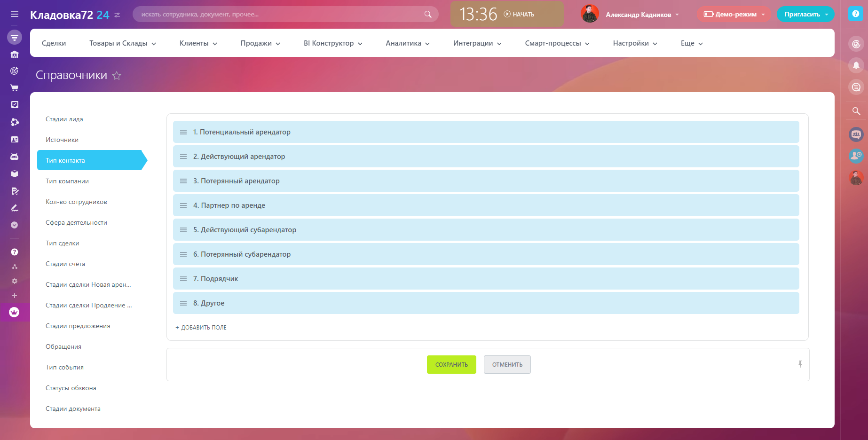Click the ДОБАВИТЬ ПОЛЕ link
868x440 pixels.
pos(201,327)
